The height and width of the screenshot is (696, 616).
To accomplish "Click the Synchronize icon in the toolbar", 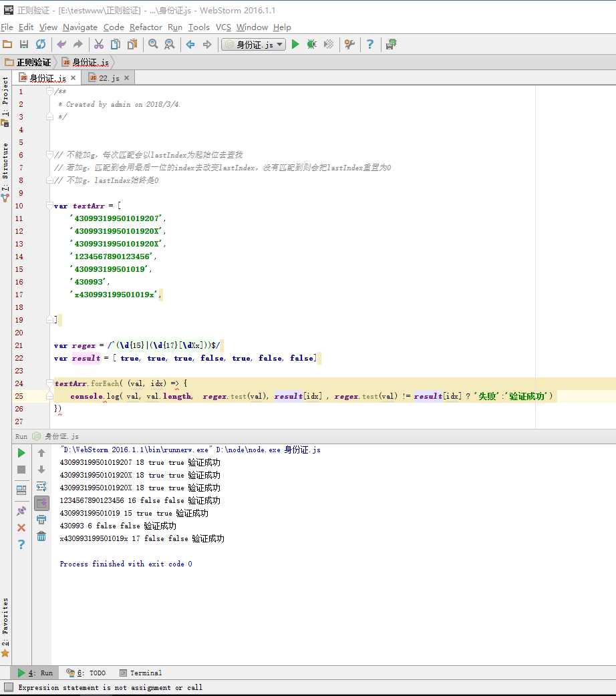I will coord(41,44).
